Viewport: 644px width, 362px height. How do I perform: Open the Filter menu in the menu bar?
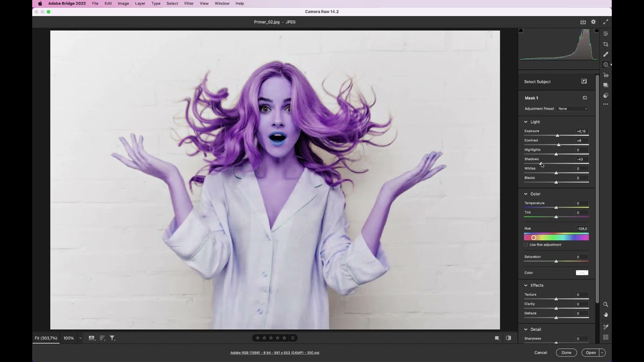pos(189,4)
